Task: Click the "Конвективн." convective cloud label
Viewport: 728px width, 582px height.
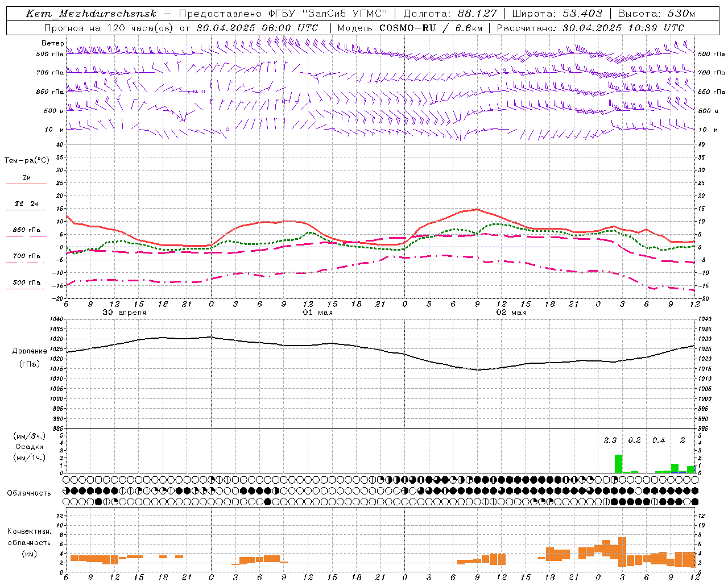Action: pyautogui.click(x=29, y=531)
